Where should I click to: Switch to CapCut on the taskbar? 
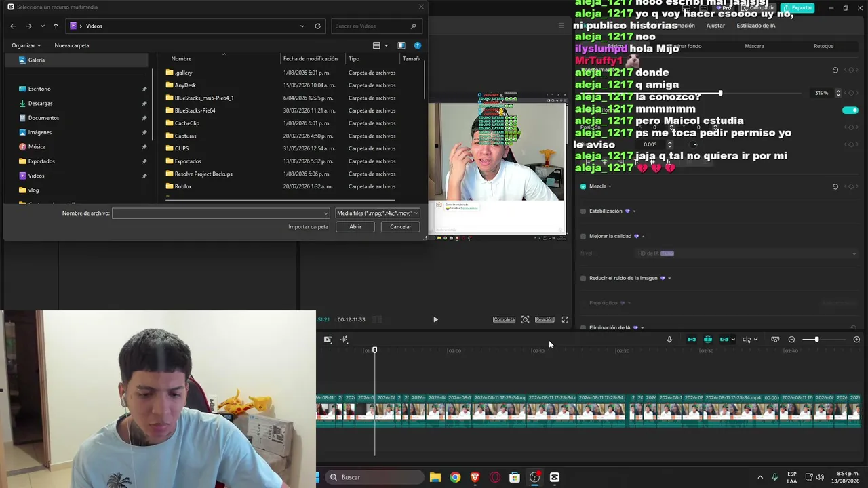coord(555,477)
